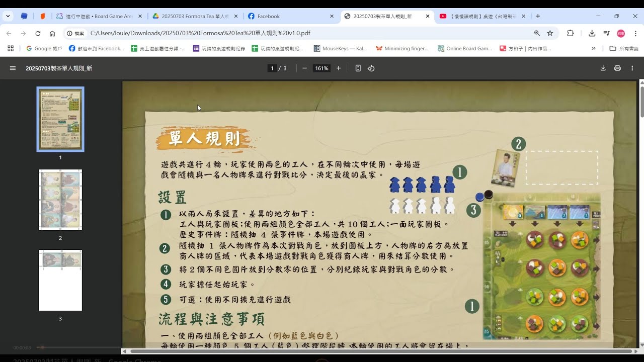The height and width of the screenshot is (362, 644).
Task: Open the Minimizing finger bookmark
Action: 402,48
